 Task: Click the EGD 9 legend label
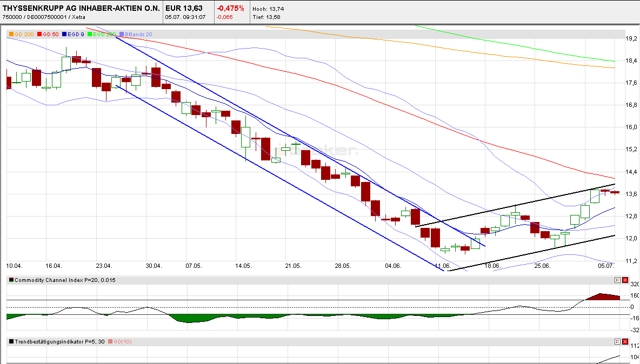[x=76, y=35]
